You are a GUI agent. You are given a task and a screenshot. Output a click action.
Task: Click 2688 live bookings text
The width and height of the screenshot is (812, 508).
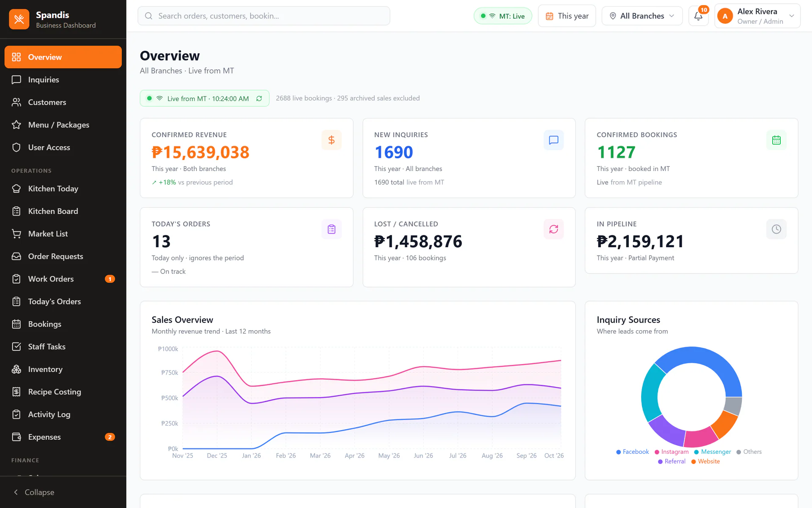click(304, 98)
